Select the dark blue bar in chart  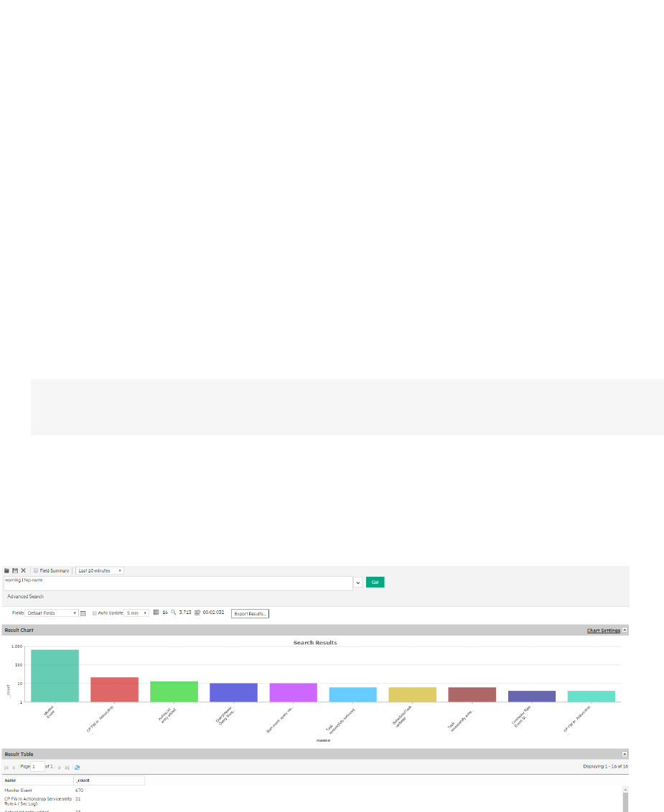point(234,693)
